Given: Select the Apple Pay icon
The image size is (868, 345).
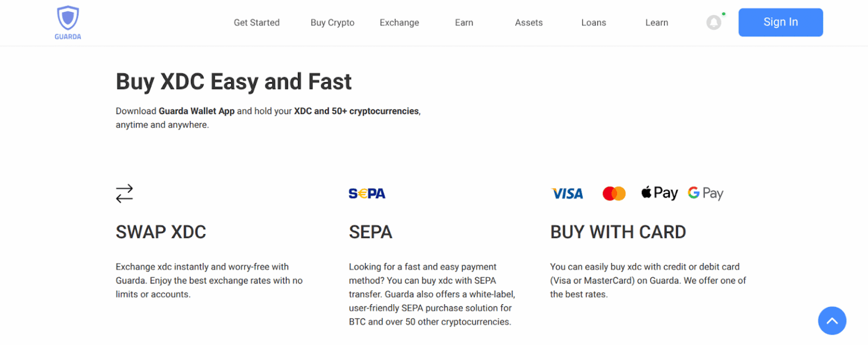Looking at the screenshot, I should tap(659, 193).
